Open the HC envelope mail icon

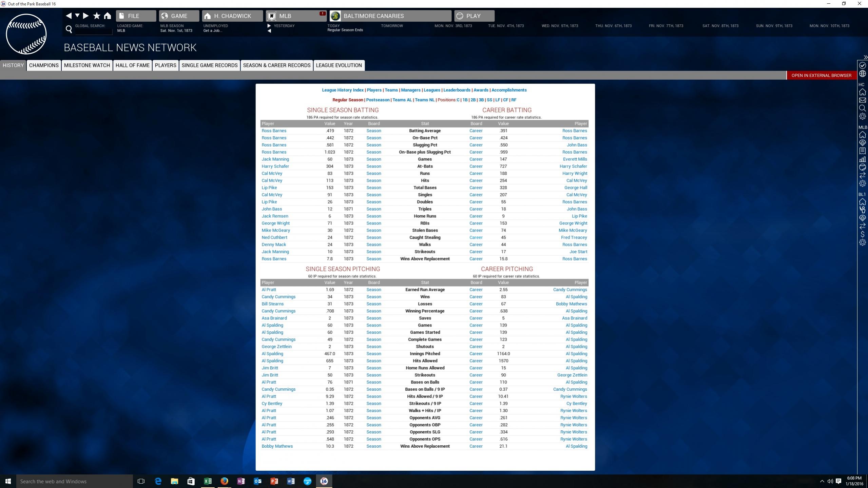pos(862,100)
